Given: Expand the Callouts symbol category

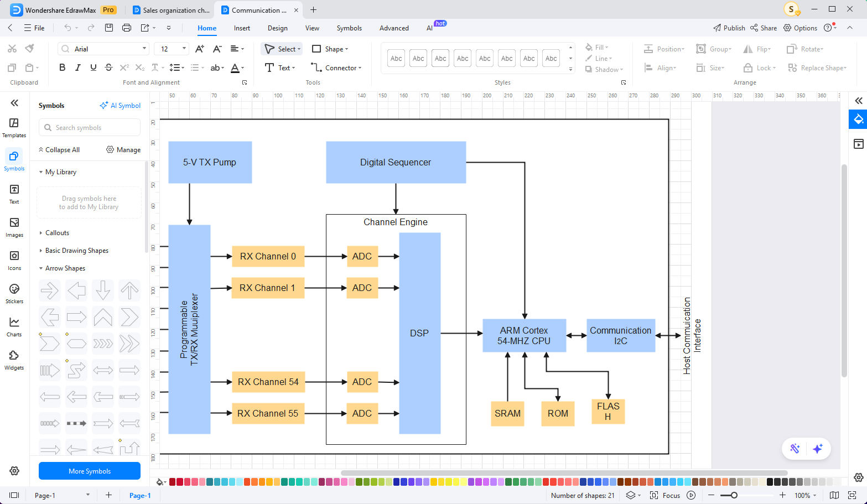Looking at the screenshot, I should tap(57, 233).
